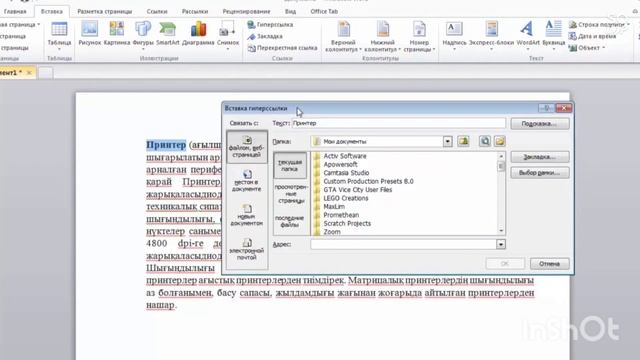
Task: Select create new document link option
Action: pos(247,215)
